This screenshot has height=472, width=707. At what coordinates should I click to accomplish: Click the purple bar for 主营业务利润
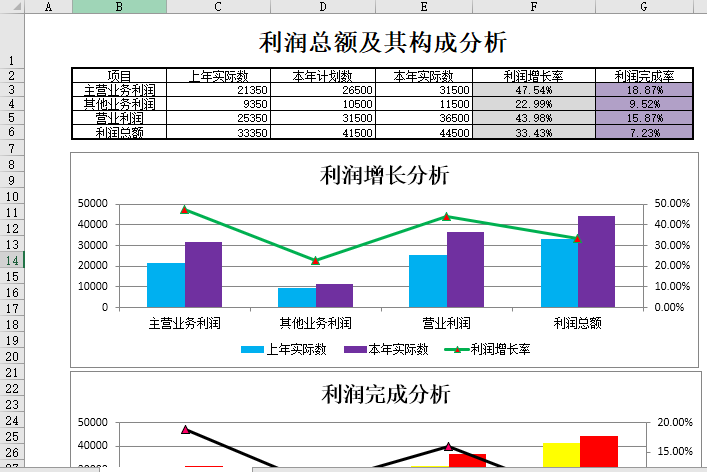point(203,274)
